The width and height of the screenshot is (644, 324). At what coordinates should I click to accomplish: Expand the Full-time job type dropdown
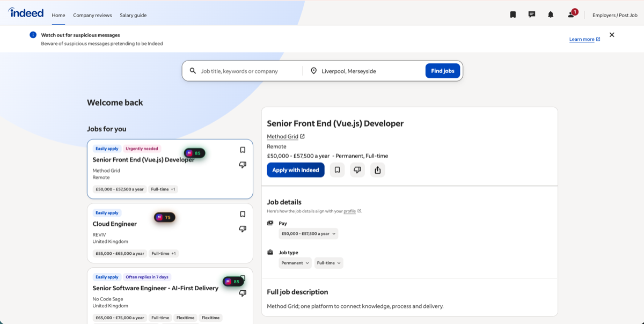329,263
